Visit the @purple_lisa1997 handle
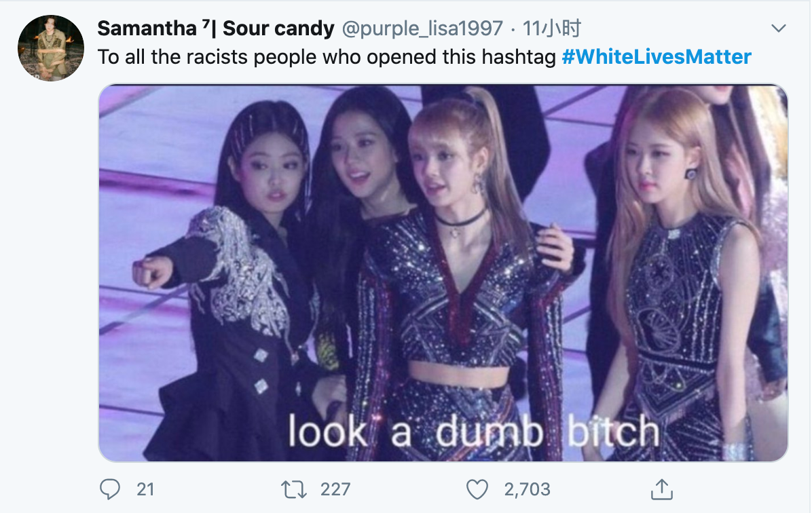812x513 pixels. click(x=422, y=28)
